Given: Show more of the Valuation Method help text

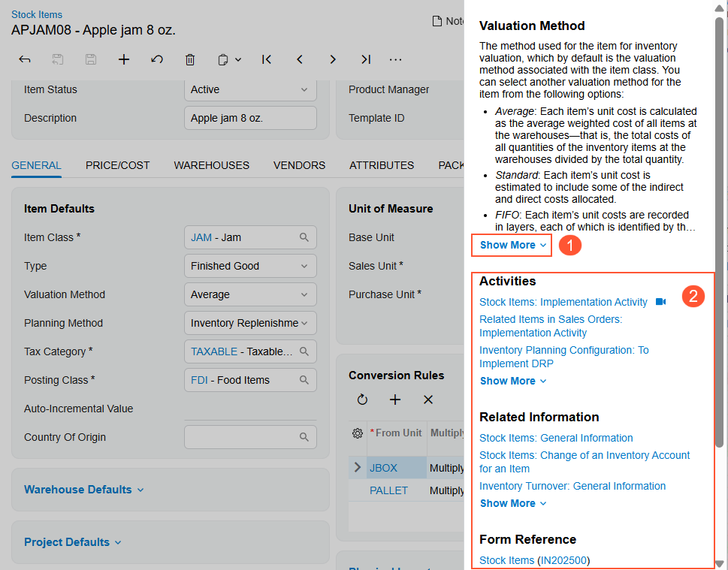Looking at the screenshot, I should [512, 245].
